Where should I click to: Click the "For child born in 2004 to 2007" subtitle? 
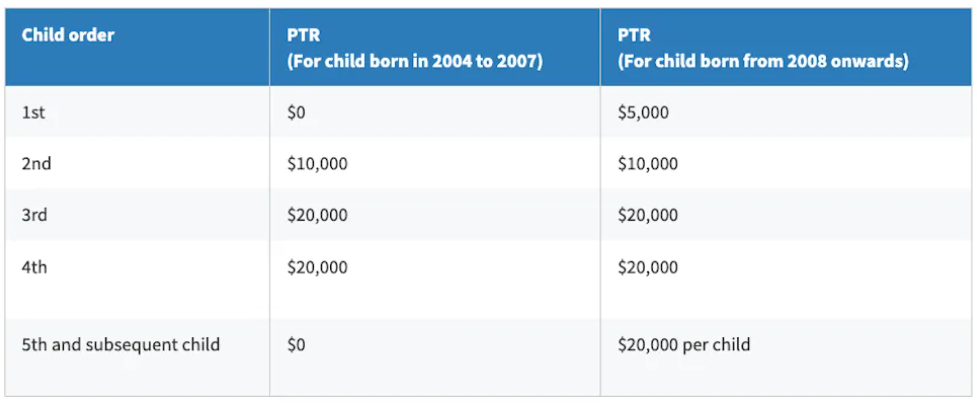[414, 60]
